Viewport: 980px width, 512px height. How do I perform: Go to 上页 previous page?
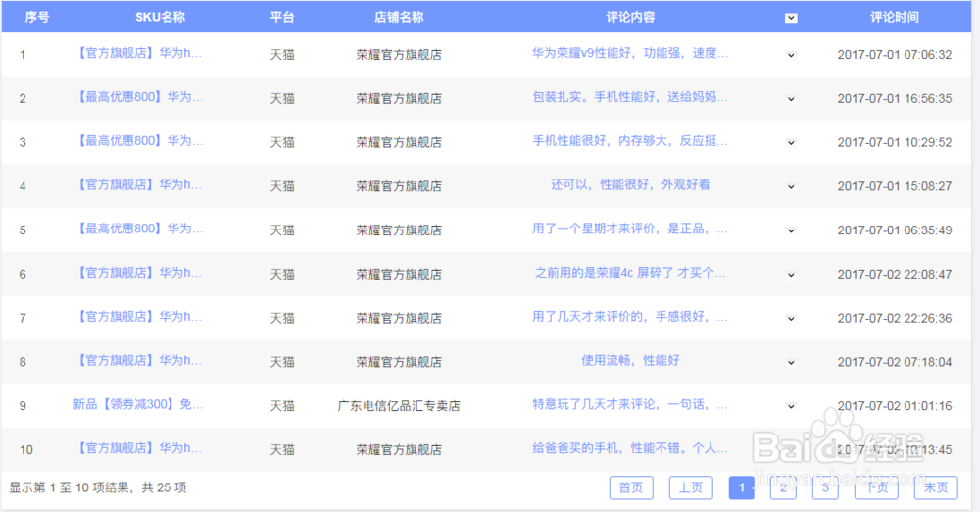pyautogui.click(x=691, y=487)
